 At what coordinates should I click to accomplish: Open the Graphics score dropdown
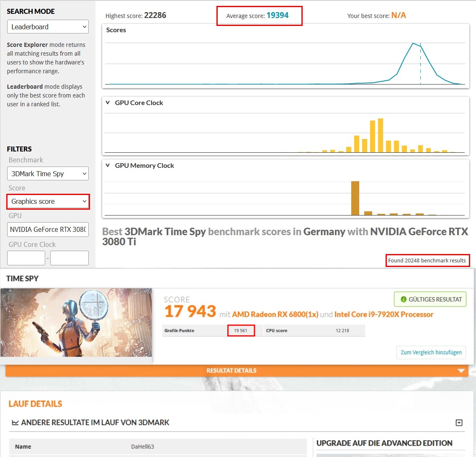coord(48,201)
